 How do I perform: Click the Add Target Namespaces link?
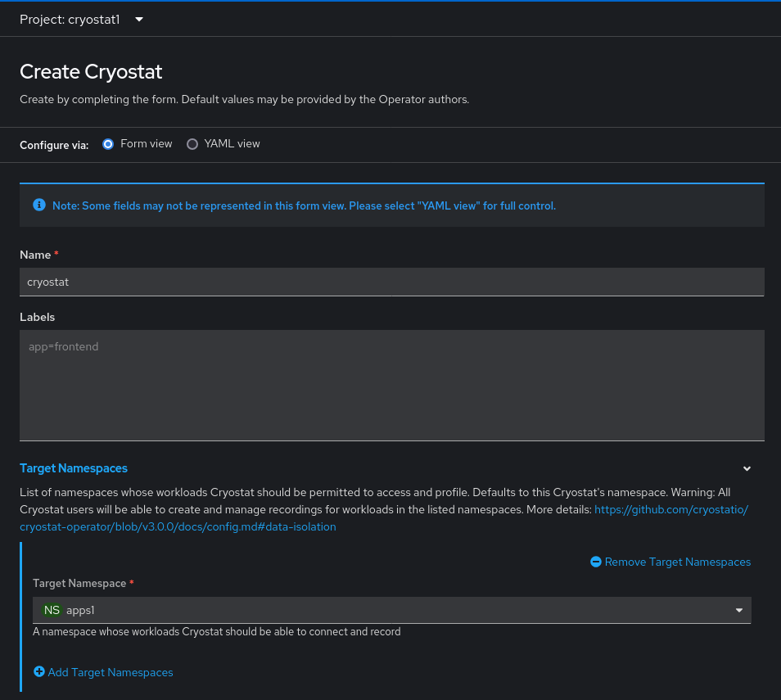[111, 672]
